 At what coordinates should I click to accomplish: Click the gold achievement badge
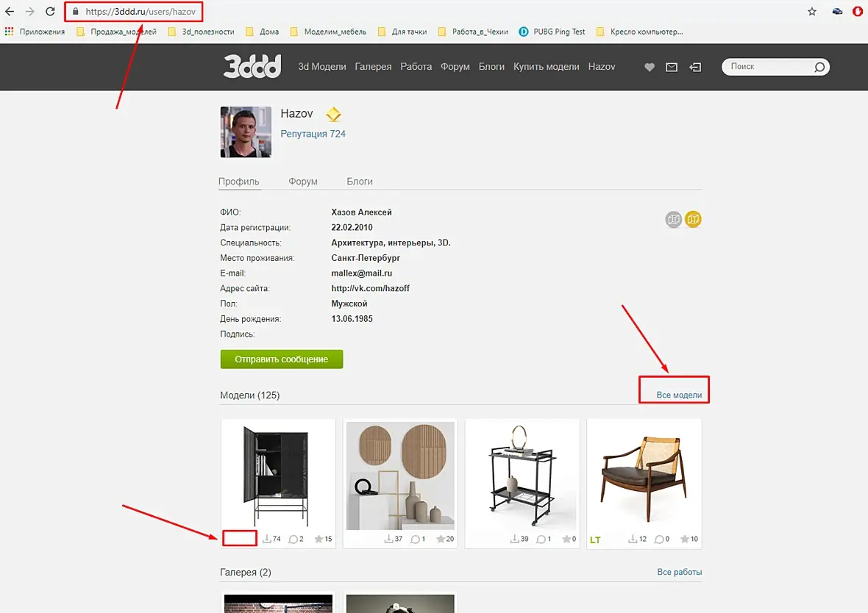(x=693, y=220)
